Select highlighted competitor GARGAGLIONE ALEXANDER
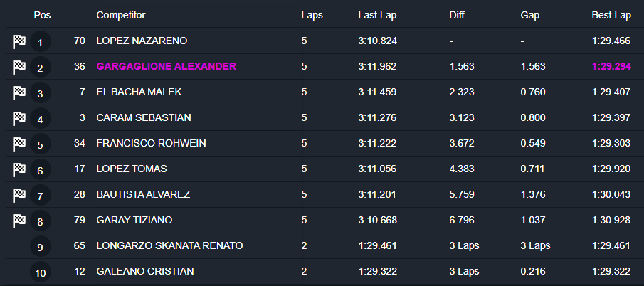644x286 pixels. (x=166, y=67)
